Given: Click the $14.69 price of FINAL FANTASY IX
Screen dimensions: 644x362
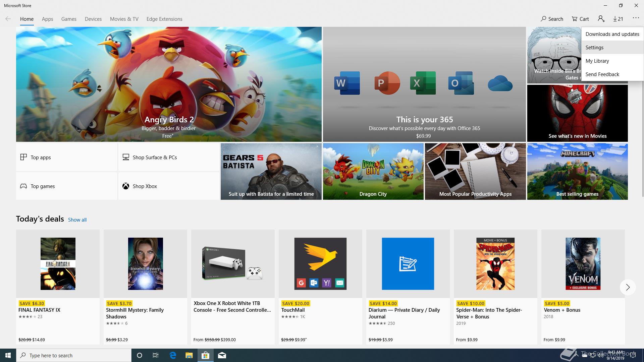Looking at the screenshot, I should pos(39,340).
